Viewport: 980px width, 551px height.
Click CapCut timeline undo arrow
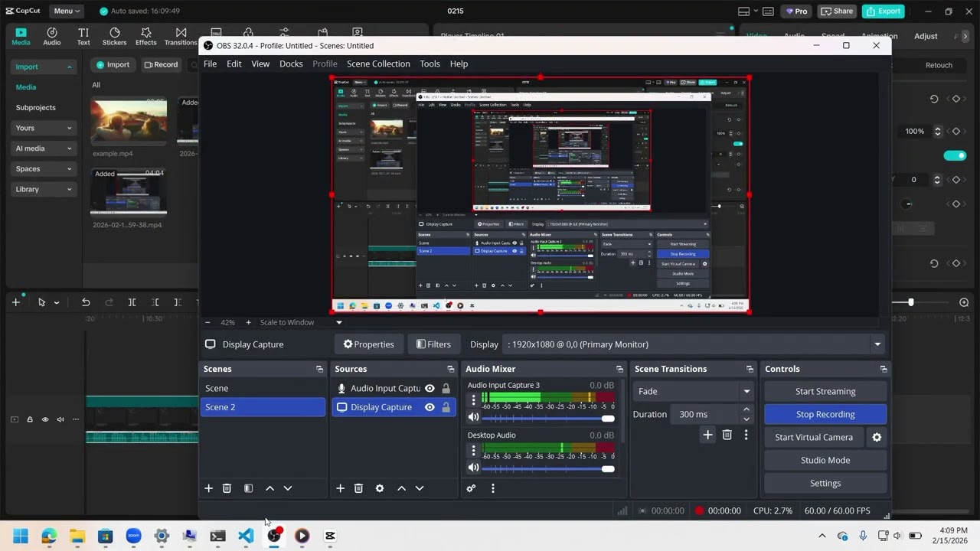point(86,302)
